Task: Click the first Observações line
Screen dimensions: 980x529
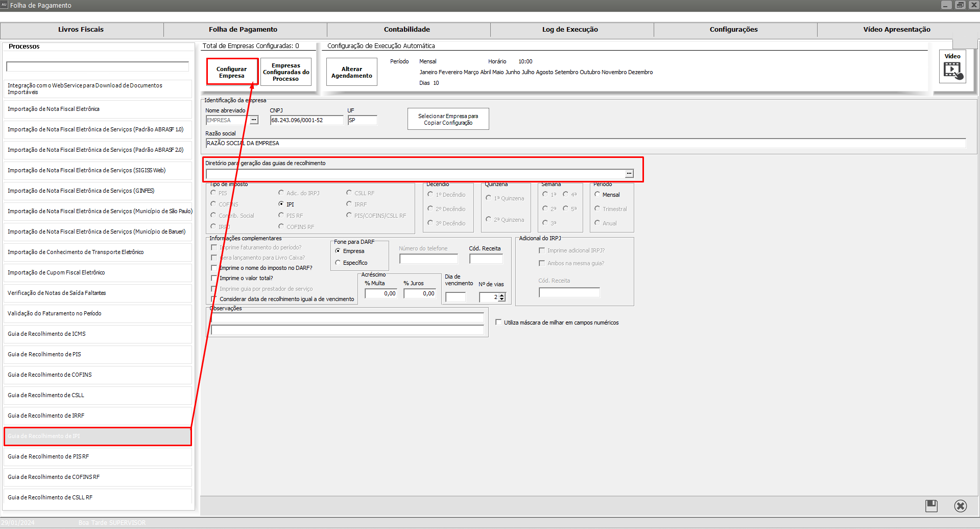Action: 347,318
